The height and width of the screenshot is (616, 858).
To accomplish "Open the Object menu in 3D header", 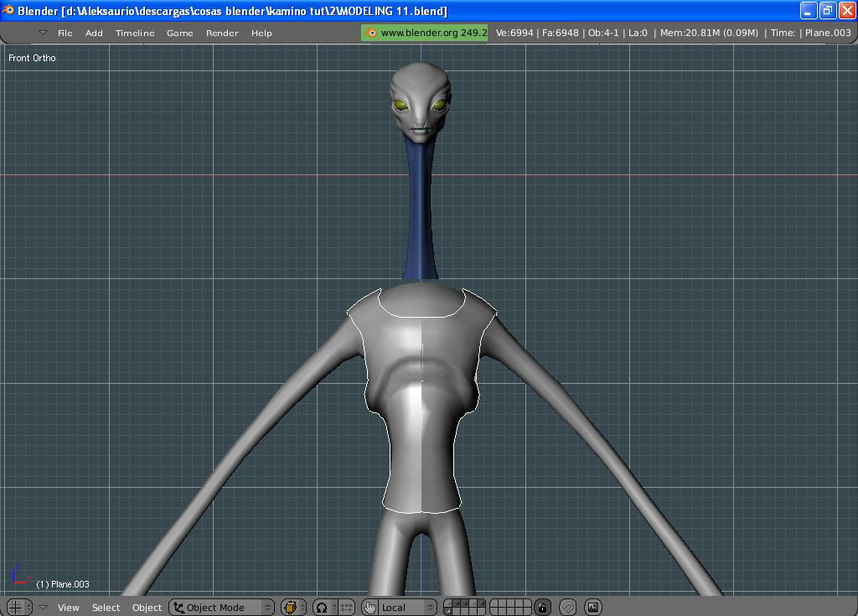I will click(x=147, y=608).
